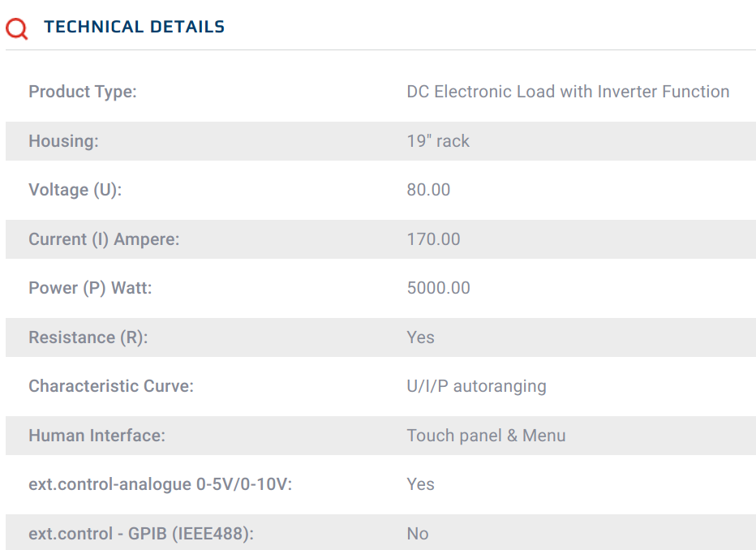Click the Housing row label
This screenshot has height=550, width=756.
click(63, 141)
